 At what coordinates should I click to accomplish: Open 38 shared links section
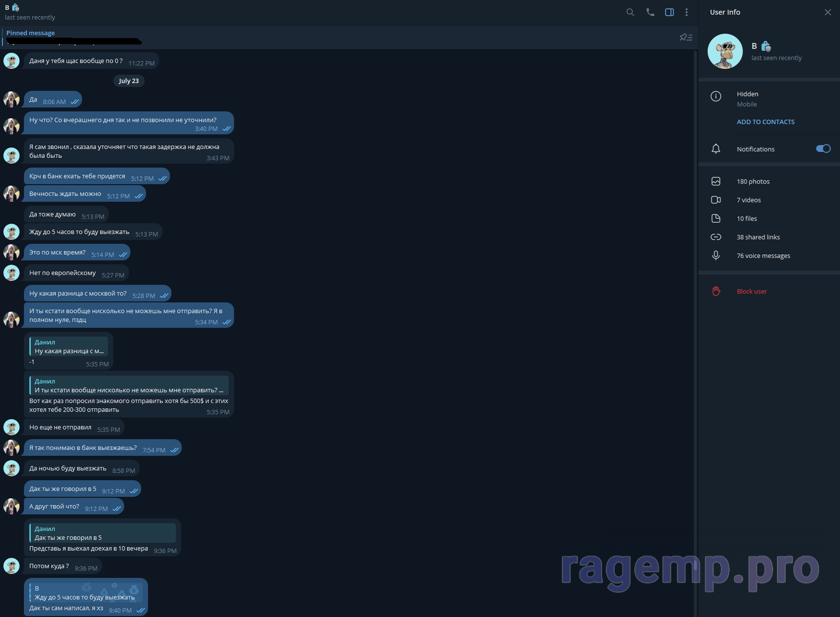point(758,237)
